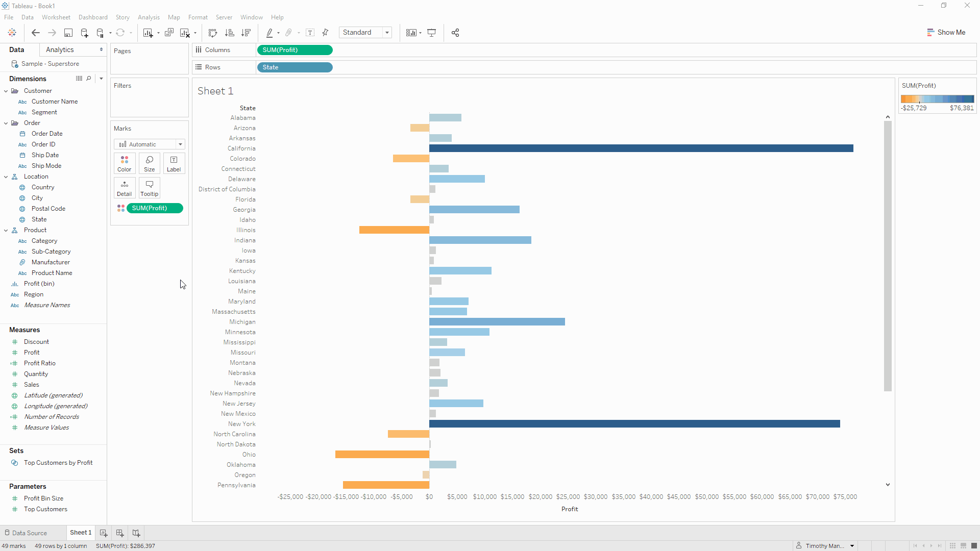
Task: Open the Analysis menu
Action: pos(149,17)
